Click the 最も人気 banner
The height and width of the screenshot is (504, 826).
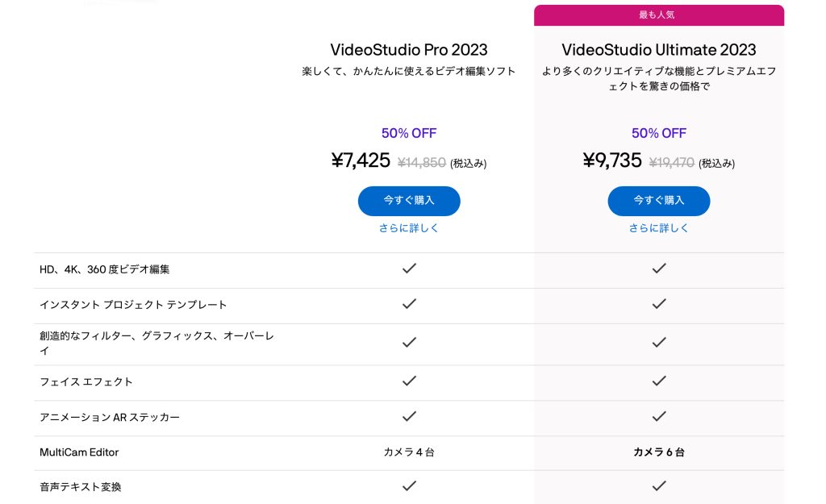pyautogui.click(x=658, y=15)
